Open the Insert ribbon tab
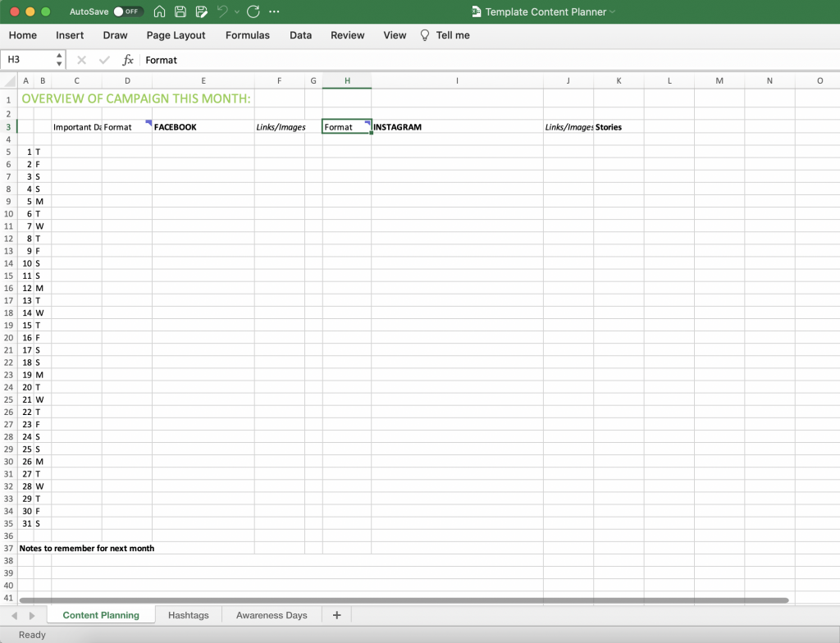 coord(70,35)
